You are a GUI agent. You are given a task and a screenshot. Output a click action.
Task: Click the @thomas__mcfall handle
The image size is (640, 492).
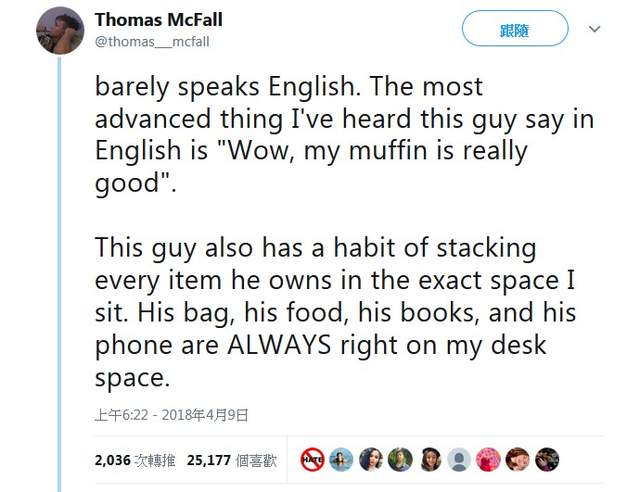click(x=153, y=42)
